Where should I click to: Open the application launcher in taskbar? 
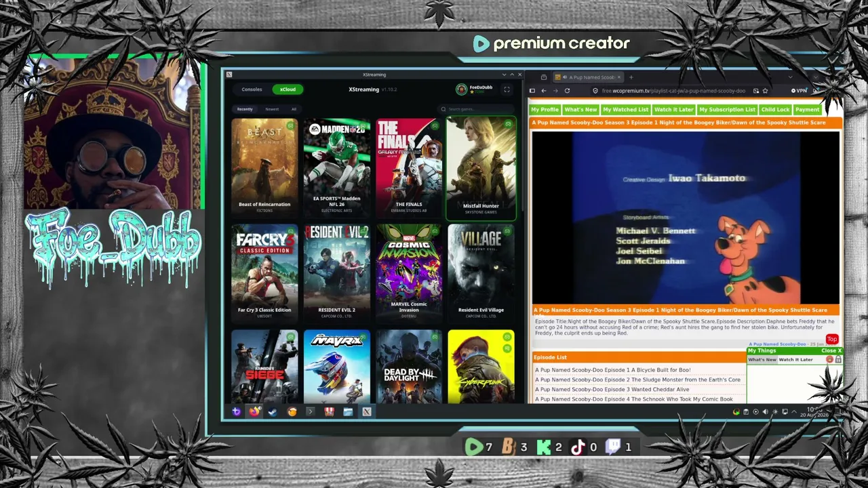236,411
